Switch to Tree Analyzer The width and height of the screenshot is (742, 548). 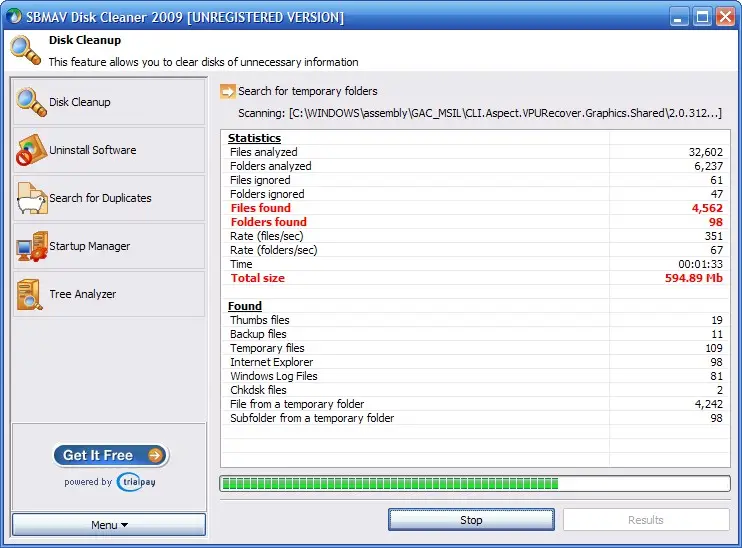tap(109, 294)
